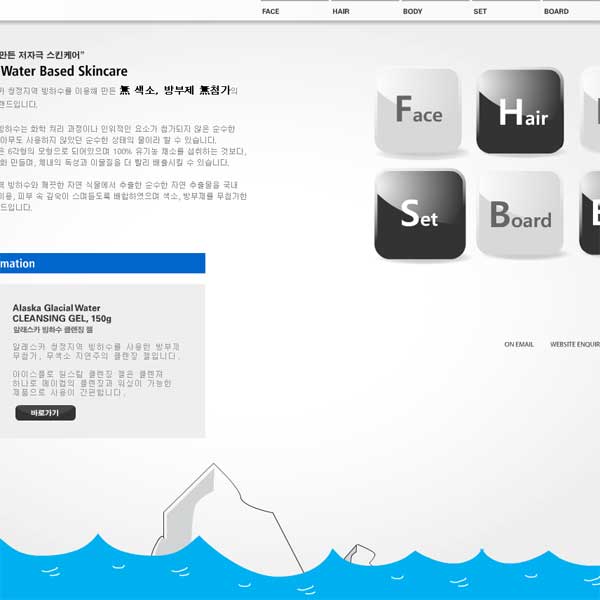Click the Alaska Glacial Water CLEANSING GEL title
This screenshot has height=600, width=600.
tap(62, 313)
